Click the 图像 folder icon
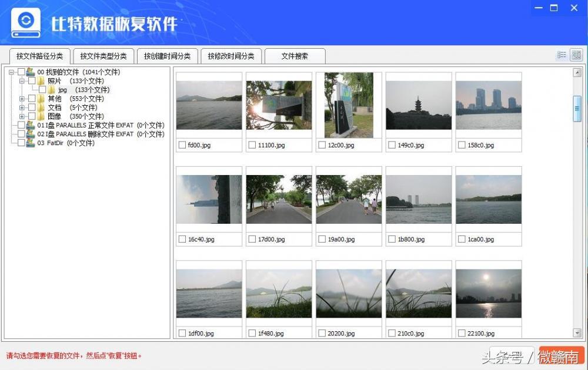Image resolution: width=588 pixels, height=370 pixels. [x=41, y=116]
